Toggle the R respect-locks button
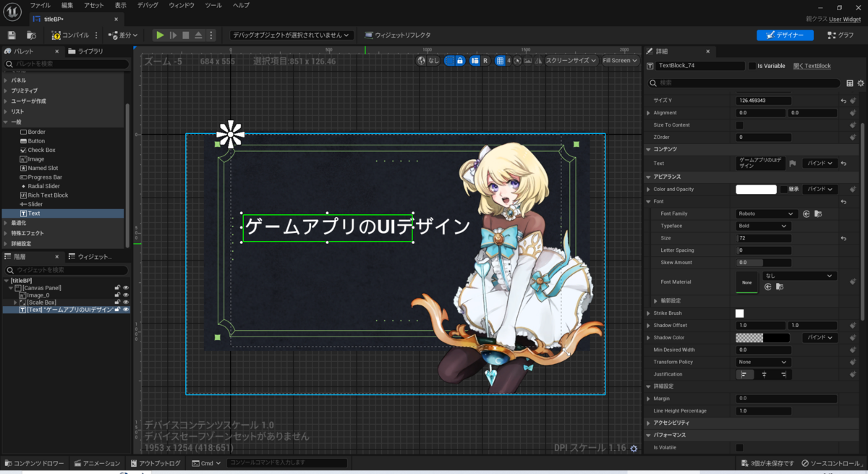 click(x=485, y=61)
